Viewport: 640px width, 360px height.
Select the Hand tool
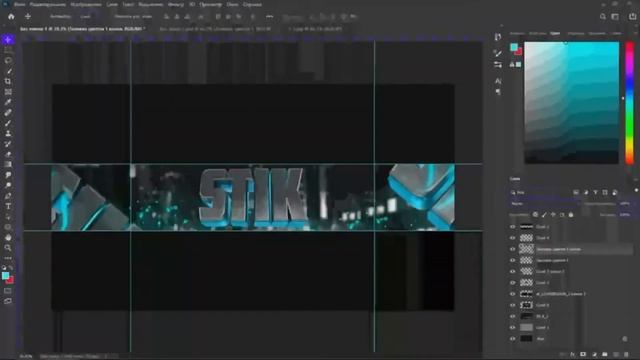[8, 238]
